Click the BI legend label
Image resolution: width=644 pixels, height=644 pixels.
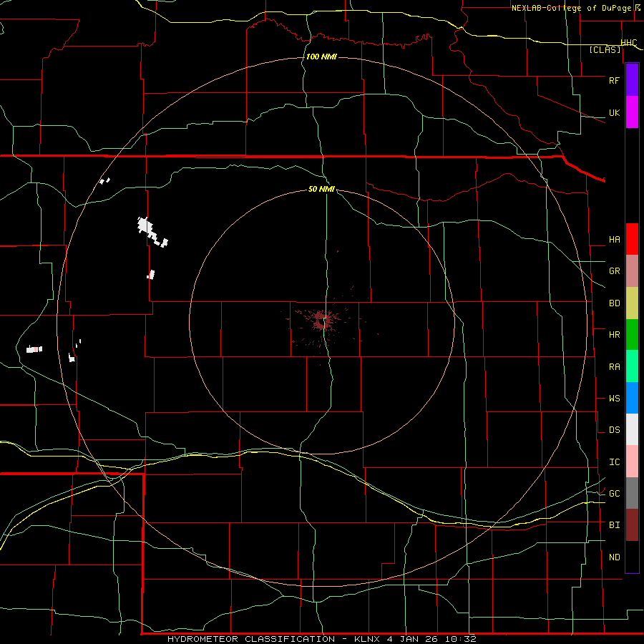coord(614,525)
